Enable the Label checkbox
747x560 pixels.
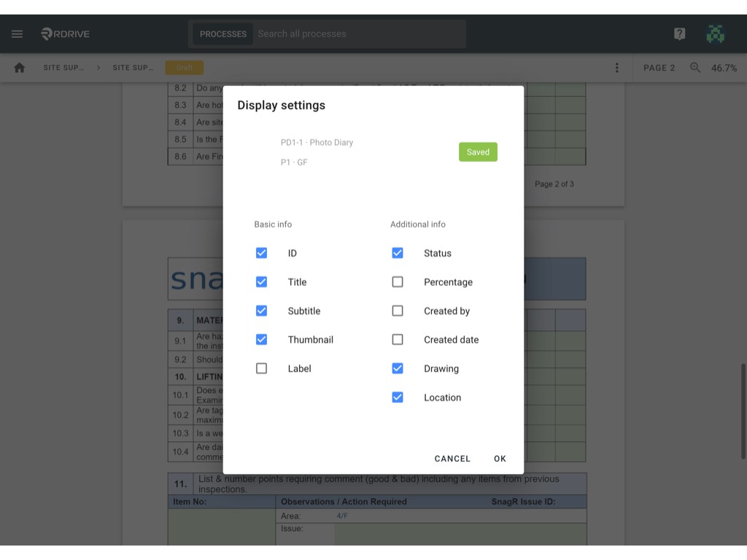262,368
